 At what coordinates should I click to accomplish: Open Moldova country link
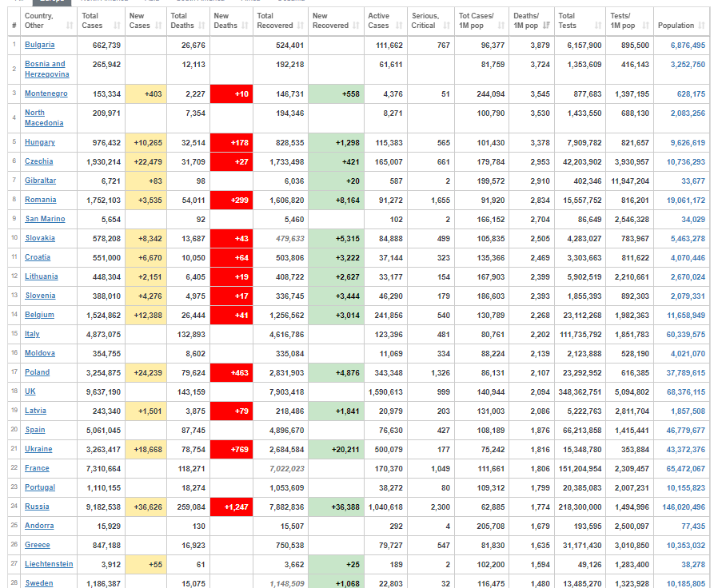[40, 352]
